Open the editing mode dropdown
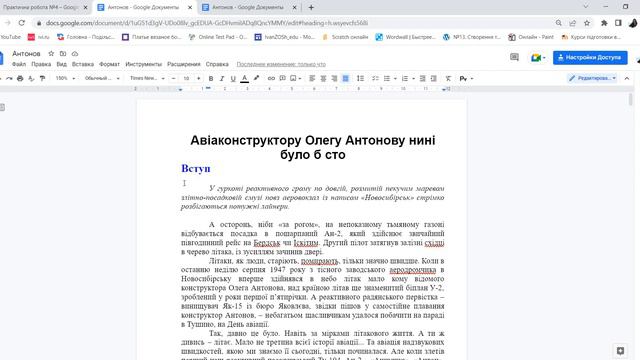The width and height of the screenshot is (640, 360). coord(593,78)
